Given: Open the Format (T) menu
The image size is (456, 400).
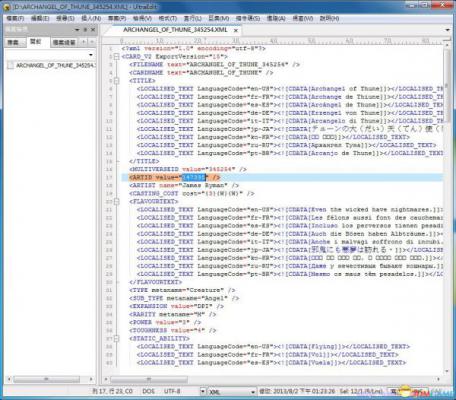Looking at the screenshot, I should tap(168, 18).
